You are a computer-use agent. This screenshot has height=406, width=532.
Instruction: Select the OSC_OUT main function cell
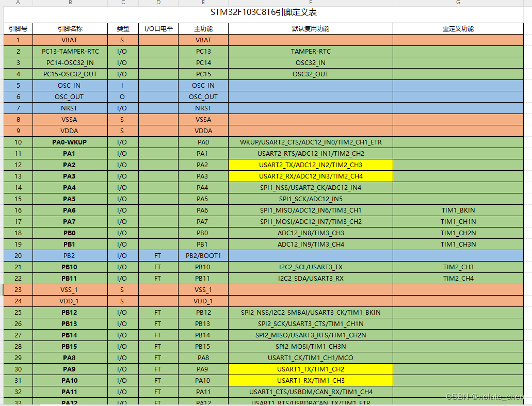tap(203, 97)
